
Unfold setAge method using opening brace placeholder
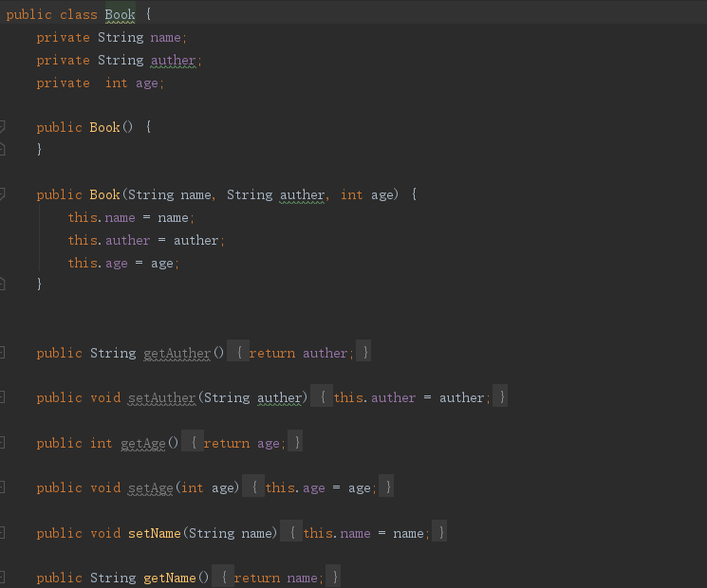click(x=253, y=487)
